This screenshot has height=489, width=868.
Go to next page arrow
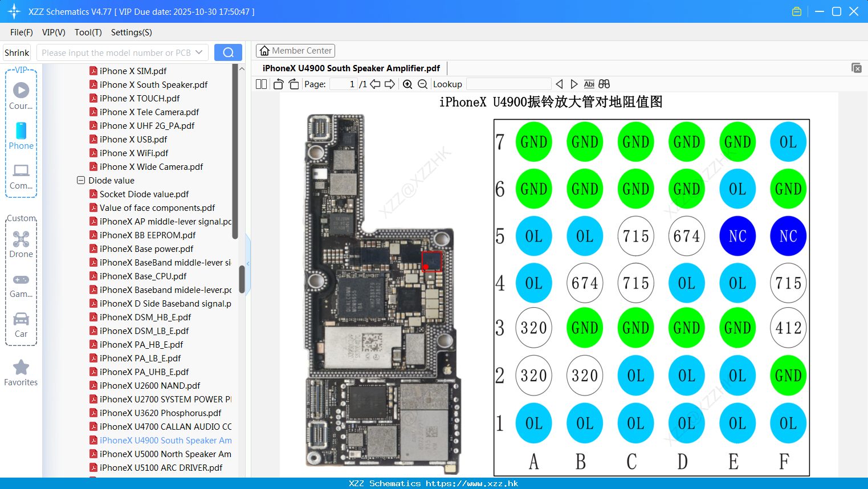tap(390, 84)
